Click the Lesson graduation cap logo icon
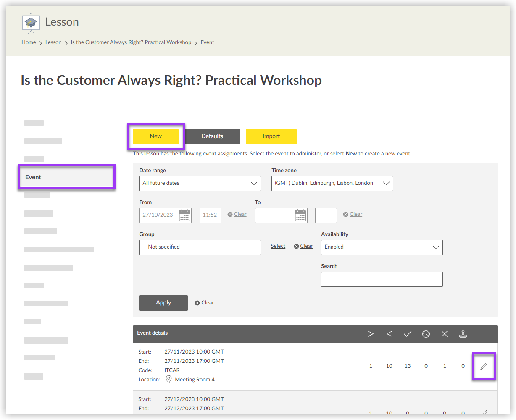The image size is (516, 420). pyautogui.click(x=31, y=23)
